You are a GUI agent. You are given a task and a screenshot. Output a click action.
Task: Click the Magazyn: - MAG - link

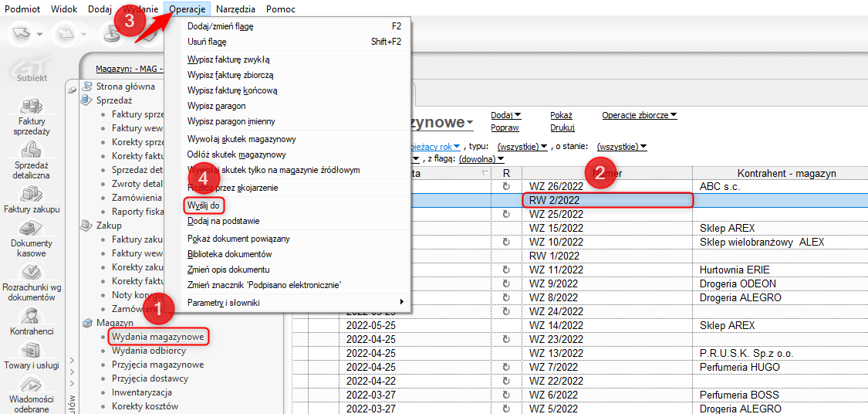[x=129, y=69]
